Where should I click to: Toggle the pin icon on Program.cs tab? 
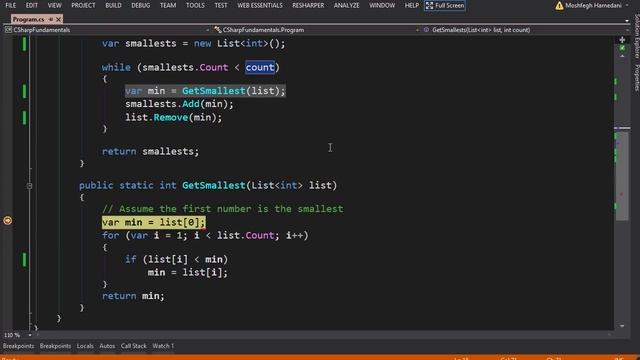click(x=51, y=19)
